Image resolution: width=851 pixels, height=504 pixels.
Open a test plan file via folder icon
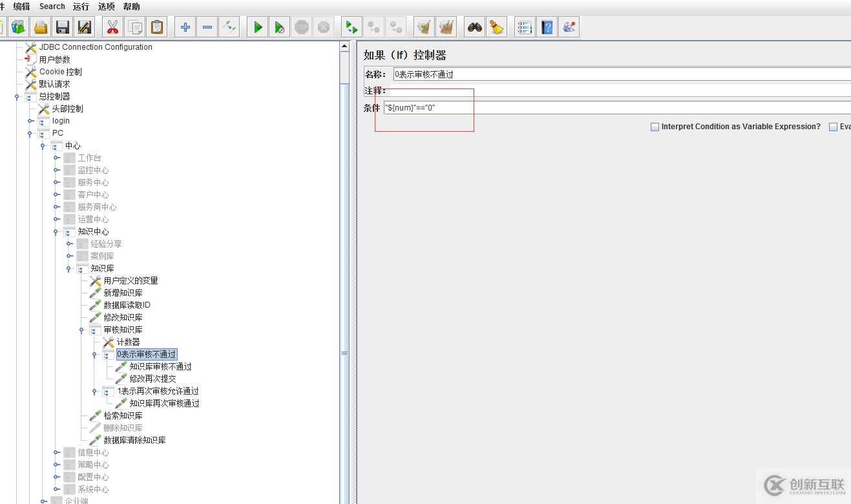pyautogui.click(x=41, y=27)
